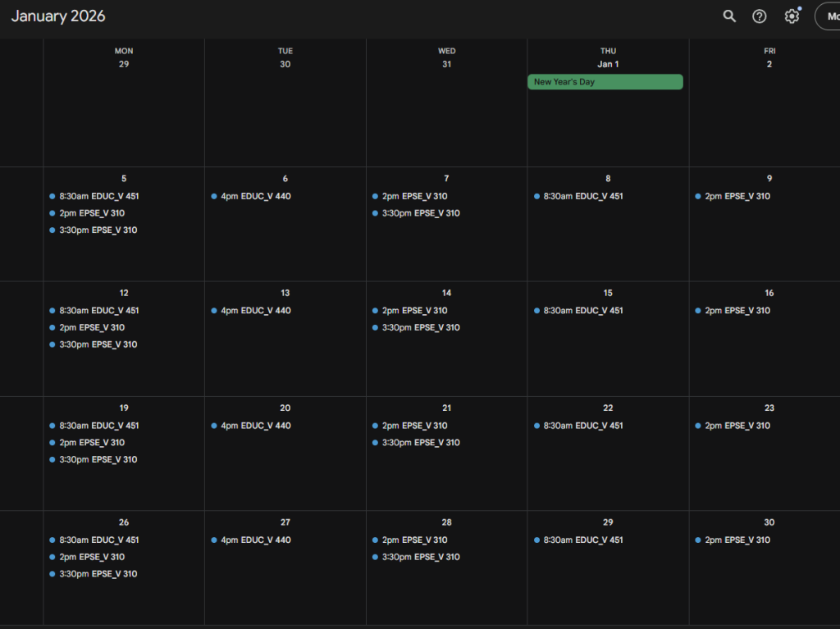This screenshot has width=840, height=629.
Task: Open 3:30pm EPSE_V 310 on January 28
Action: pyautogui.click(x=420, y=557)
